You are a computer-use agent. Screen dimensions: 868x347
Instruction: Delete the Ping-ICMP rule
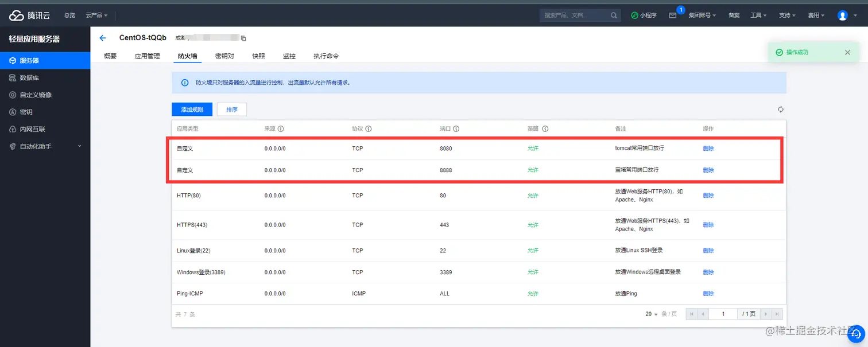tap(708, 294)
